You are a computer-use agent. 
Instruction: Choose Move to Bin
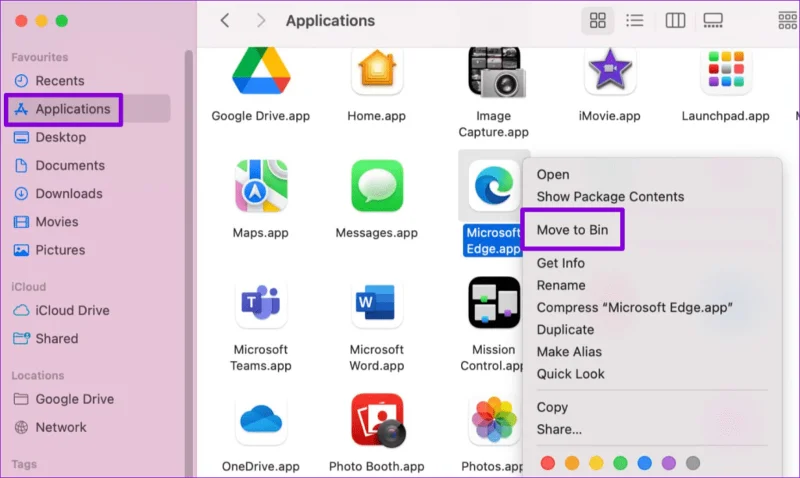(572, 230)
